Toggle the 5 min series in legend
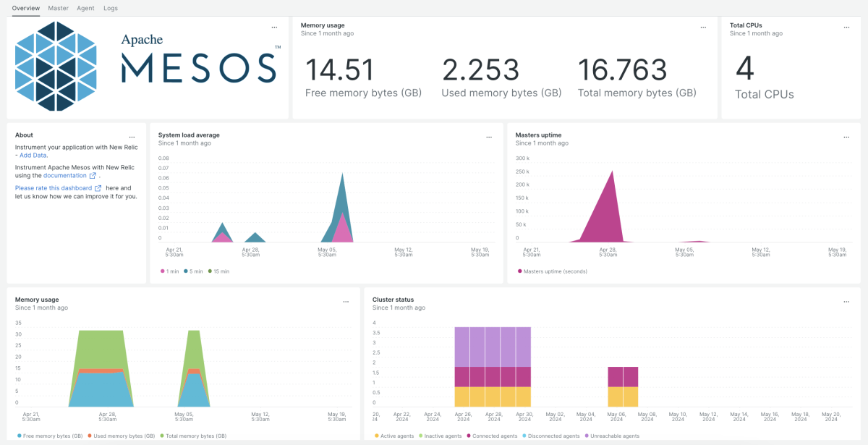The width and height of the screenshot is (868, 445). click(193, 271)
